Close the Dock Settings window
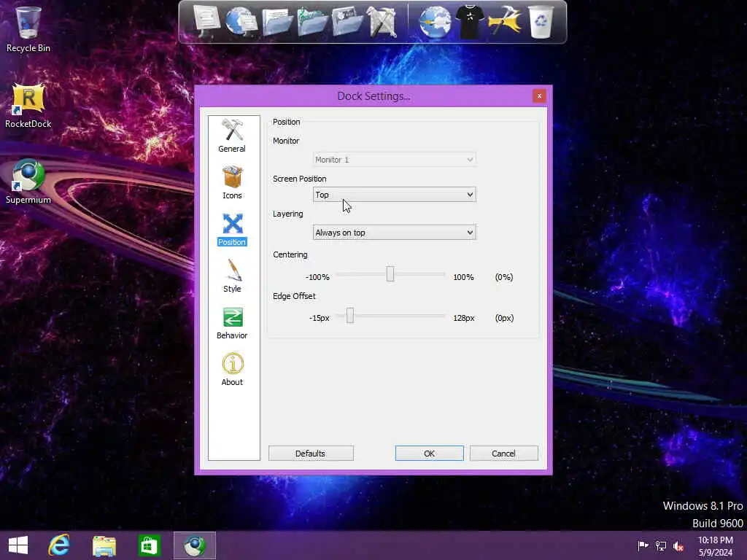 click(539, 96)
